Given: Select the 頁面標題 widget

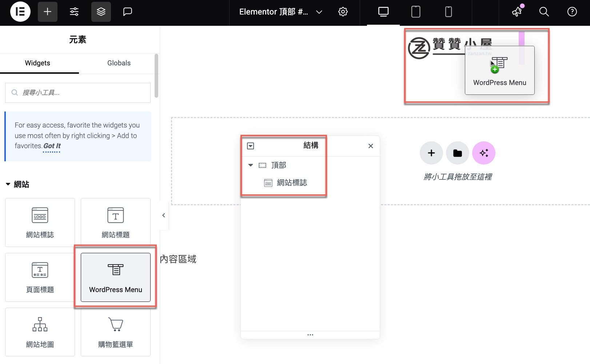Looking at the screenshot, I should pyautogui.click(x=40, y=277).
